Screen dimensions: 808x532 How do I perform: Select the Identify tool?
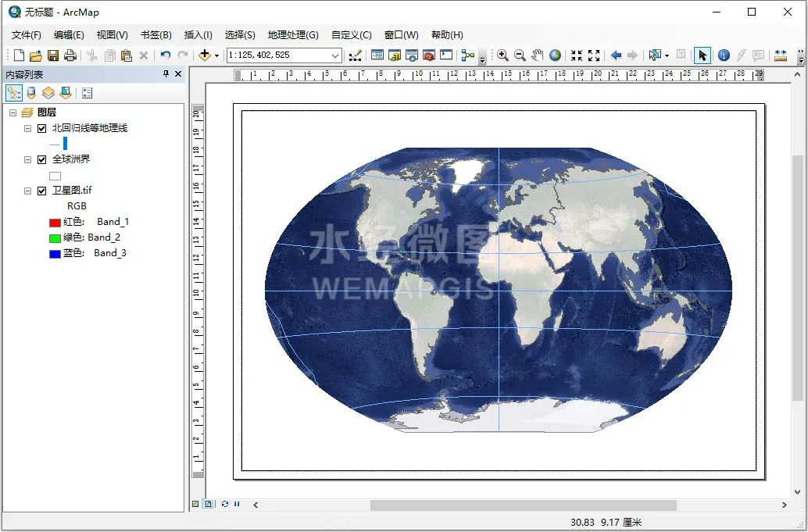(x=724, y=55)
